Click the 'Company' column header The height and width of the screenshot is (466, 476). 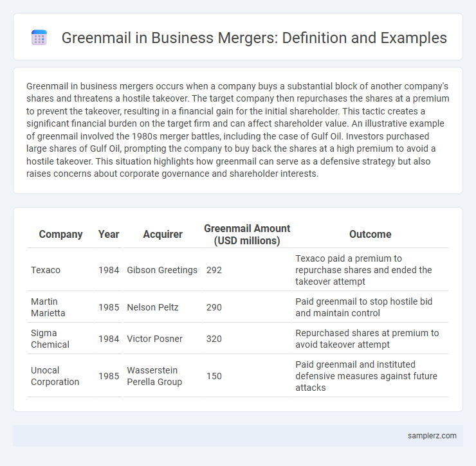(60, 234)
